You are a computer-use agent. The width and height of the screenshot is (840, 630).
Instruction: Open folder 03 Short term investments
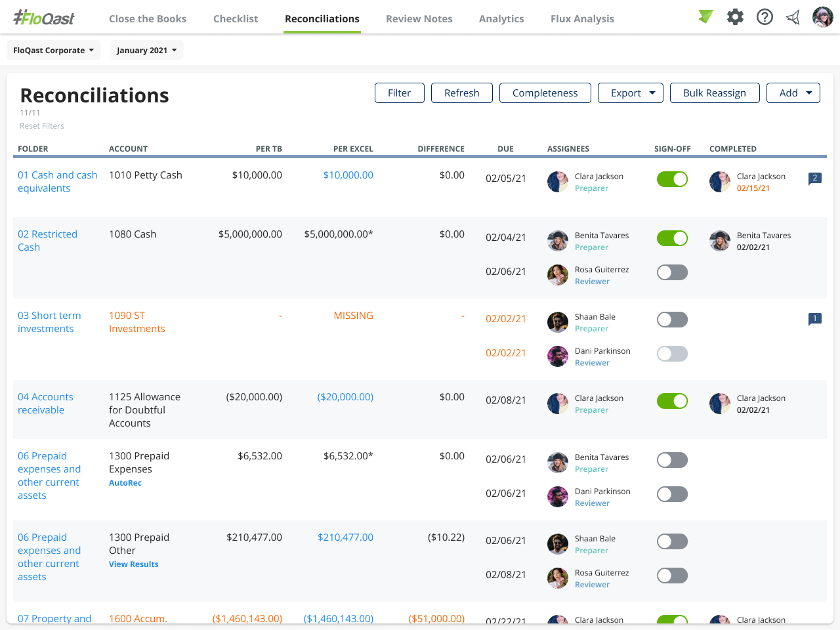49,322
